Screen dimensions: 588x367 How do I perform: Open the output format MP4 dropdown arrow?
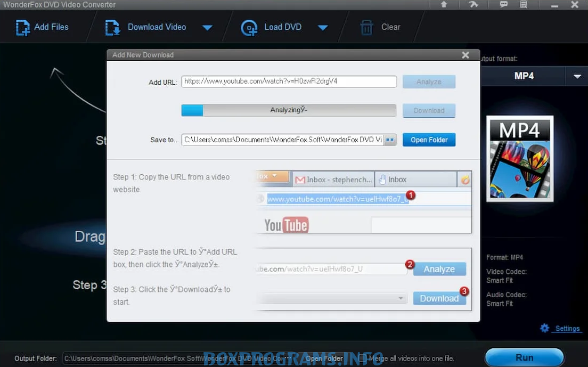pyautogui.click(x=577, y=76)
